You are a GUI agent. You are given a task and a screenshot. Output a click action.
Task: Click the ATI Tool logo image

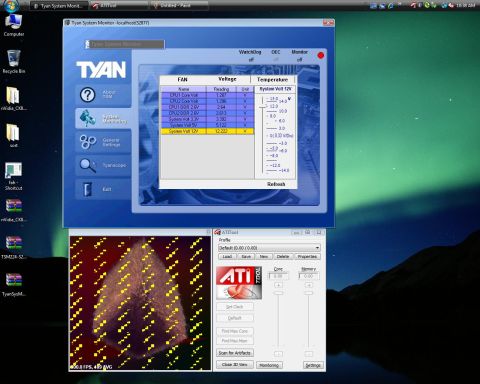239,282
